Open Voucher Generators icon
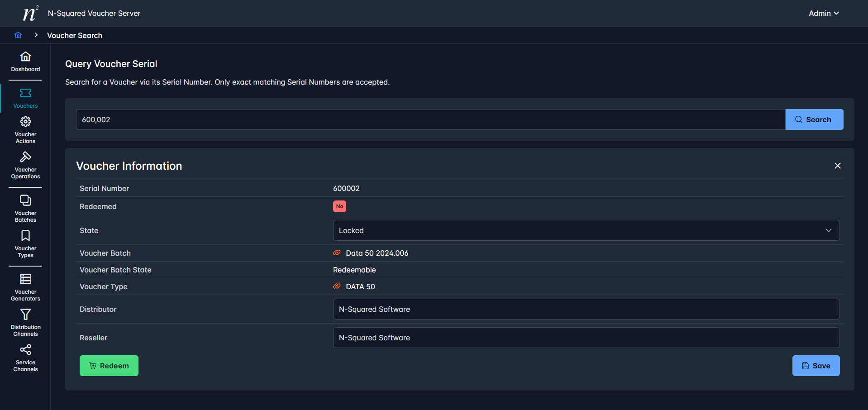 click(25, 280)
